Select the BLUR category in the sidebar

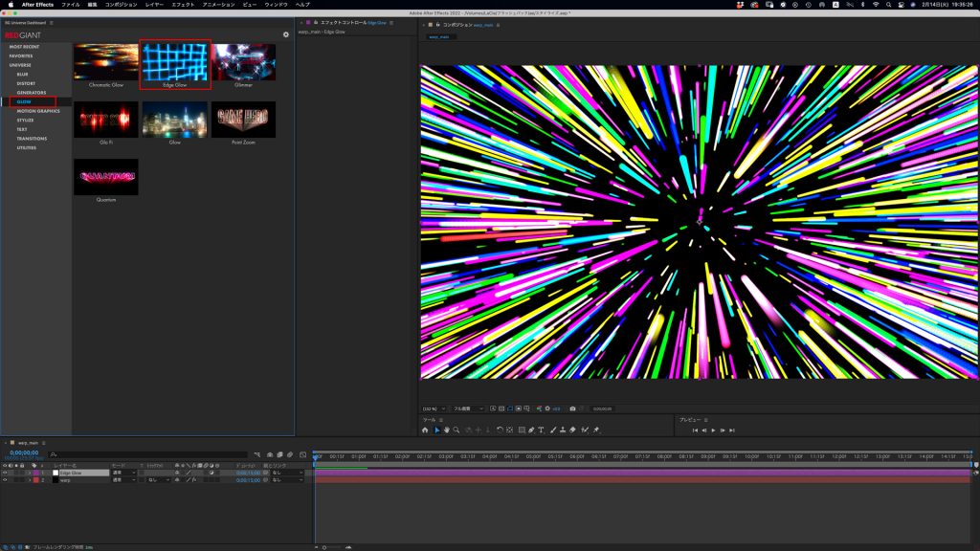22,74
